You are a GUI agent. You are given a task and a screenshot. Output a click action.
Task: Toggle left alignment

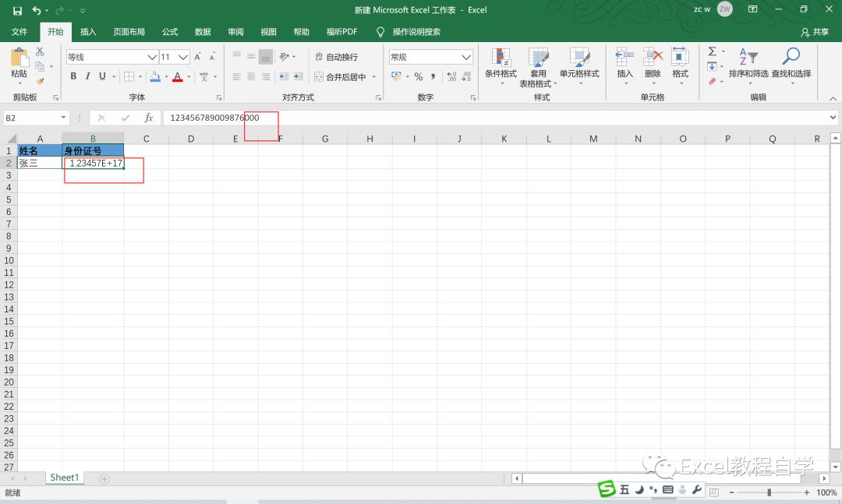(x=237, y=77)
